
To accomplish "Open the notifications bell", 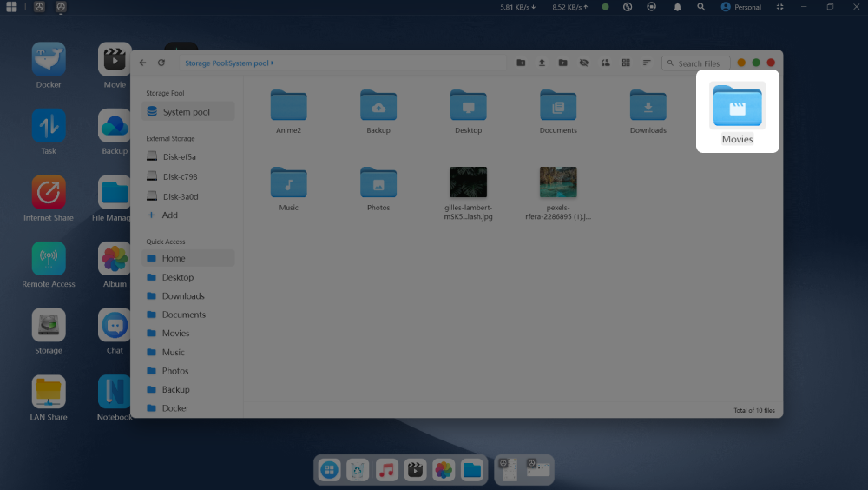I will 677,7.
